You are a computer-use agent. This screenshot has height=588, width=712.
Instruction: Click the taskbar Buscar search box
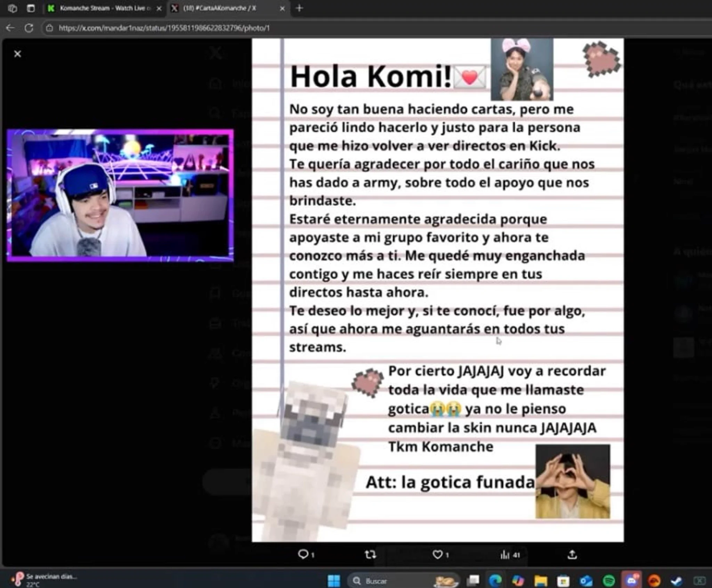tap(403, 580)
